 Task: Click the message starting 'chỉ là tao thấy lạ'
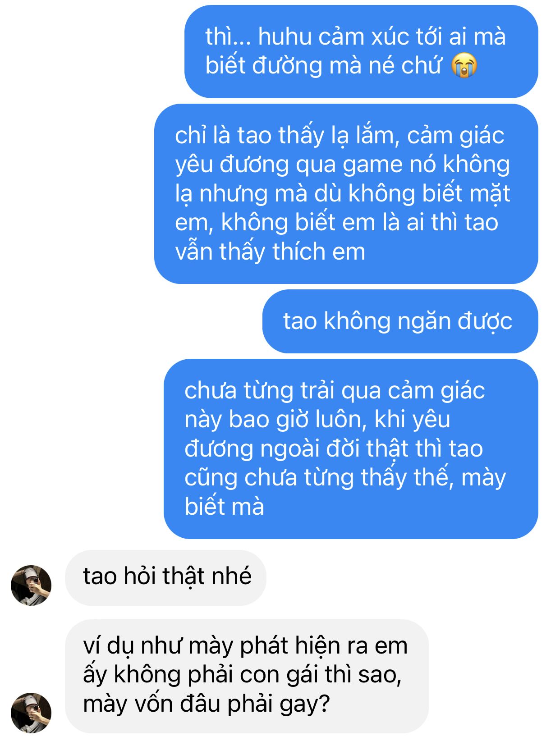click(346, 194)
